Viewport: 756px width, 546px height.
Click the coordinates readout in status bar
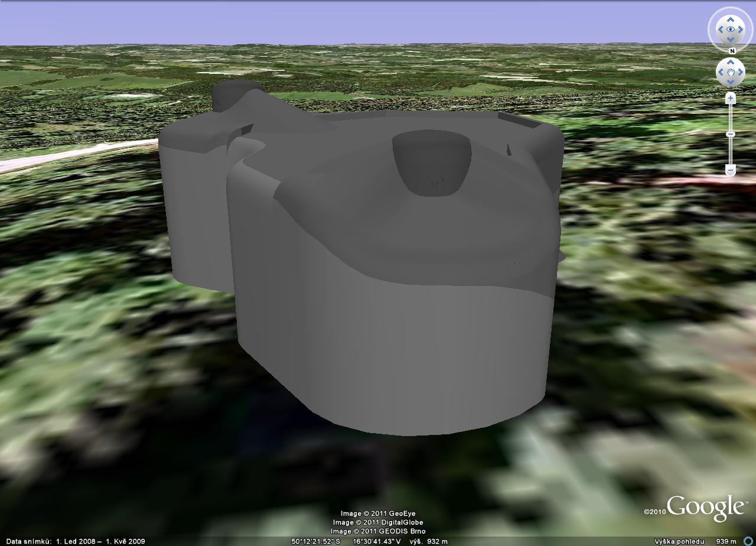[346, 541]
